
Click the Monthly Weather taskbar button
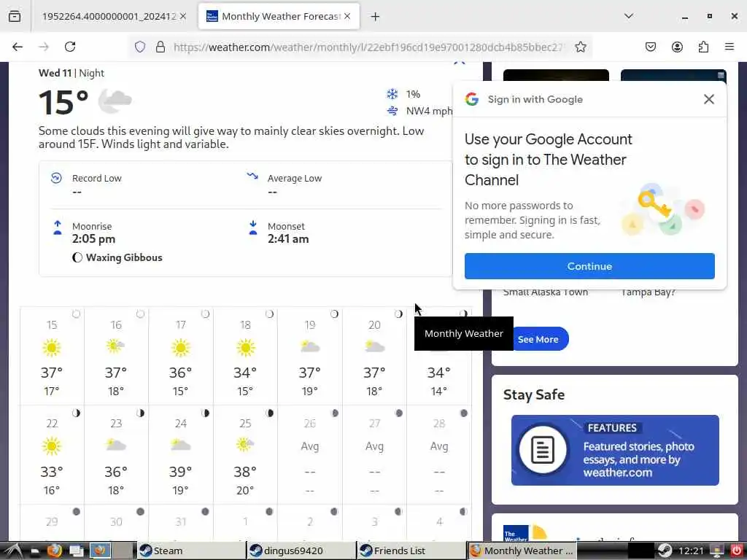coord(522,551)
